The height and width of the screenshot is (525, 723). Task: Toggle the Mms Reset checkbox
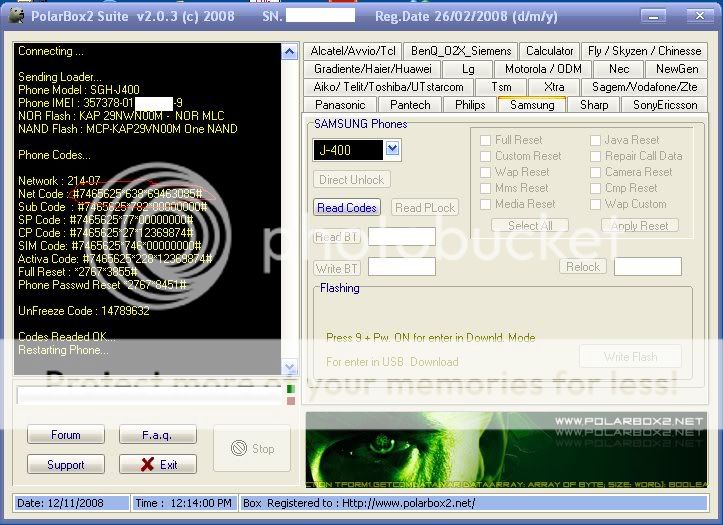pyautogui.click(x=485, y=188)
